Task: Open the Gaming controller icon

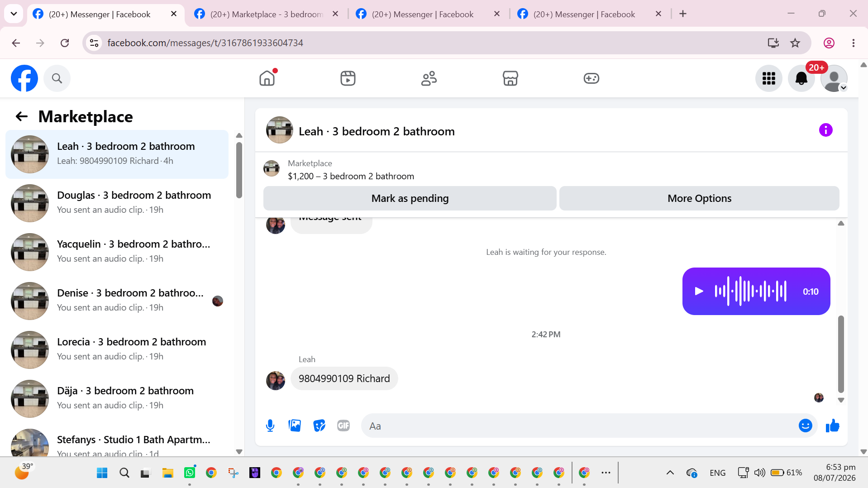Action: 591,78
